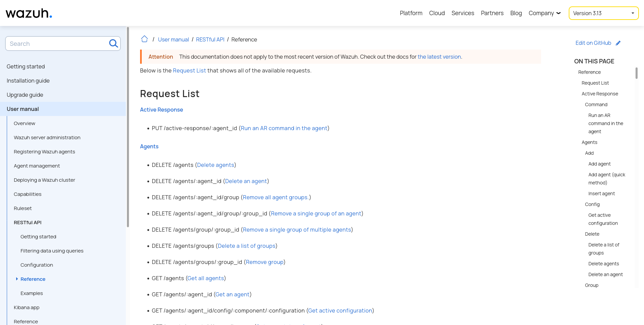
Task: Jump to Active Response via On This Page
Action: point(599,94)
